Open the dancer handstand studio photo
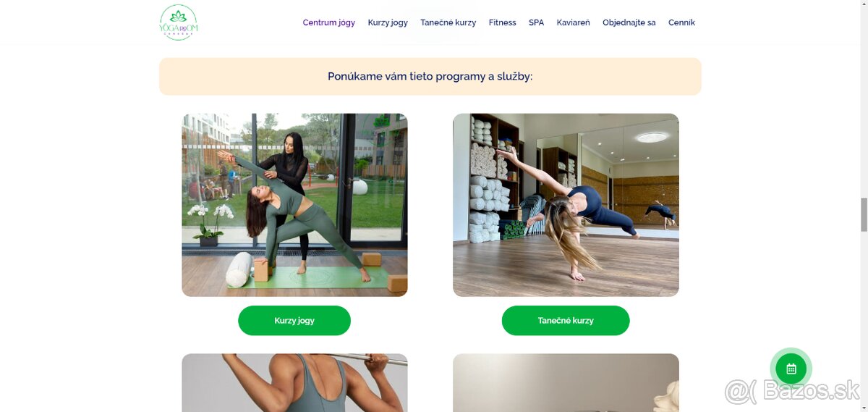This screenshot has height=412, width=868. [566, 205]
